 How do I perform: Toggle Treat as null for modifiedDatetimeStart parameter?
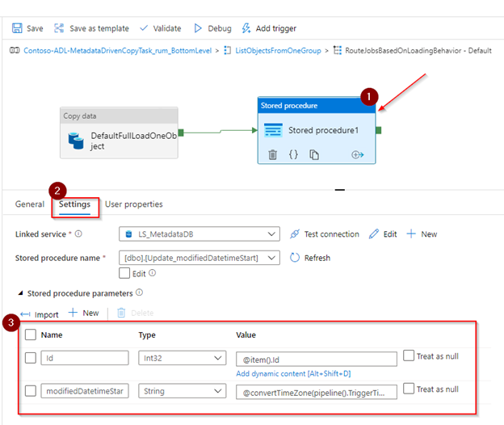tap(409, 389)
